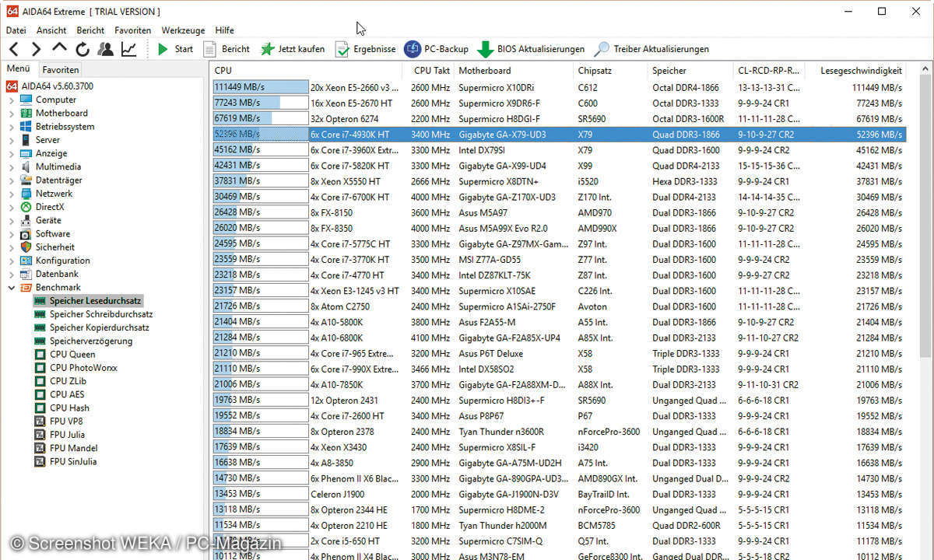This screenshot has height=560, width=934.
Task: Sort by the Speicher column header
Action: [x=690, y=71]
